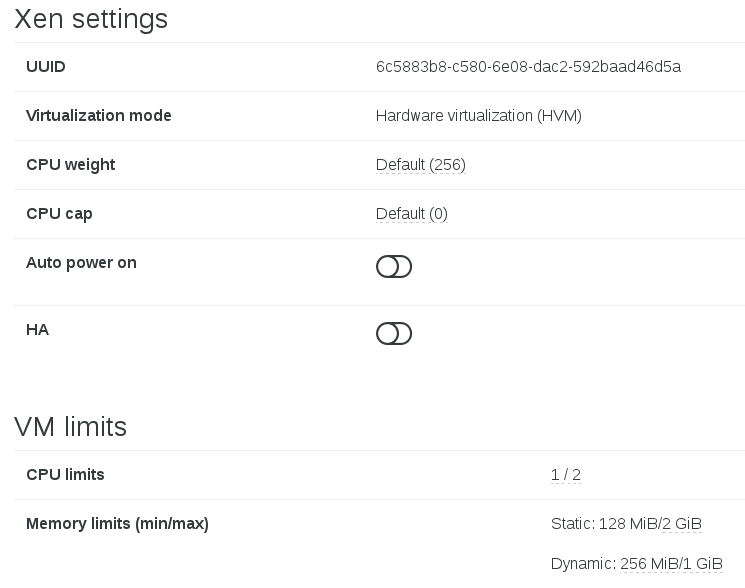Image resolution: width=745 pixels, height=588 pixels.
Task: Edit the static maximum memory 2 GiB
Action: point(682,523)
